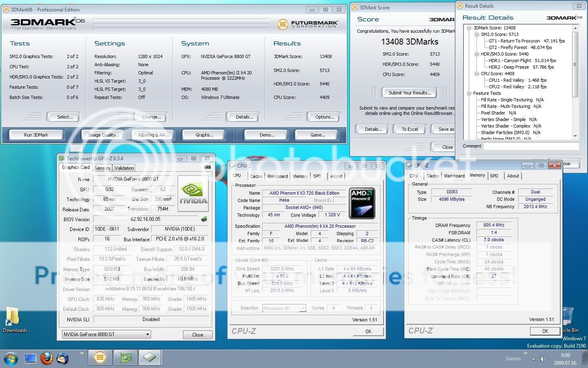Click the NVIDIA logo in GPU-Z
The height and width of the screenshot is (368, 588).
tap(193, 194)
